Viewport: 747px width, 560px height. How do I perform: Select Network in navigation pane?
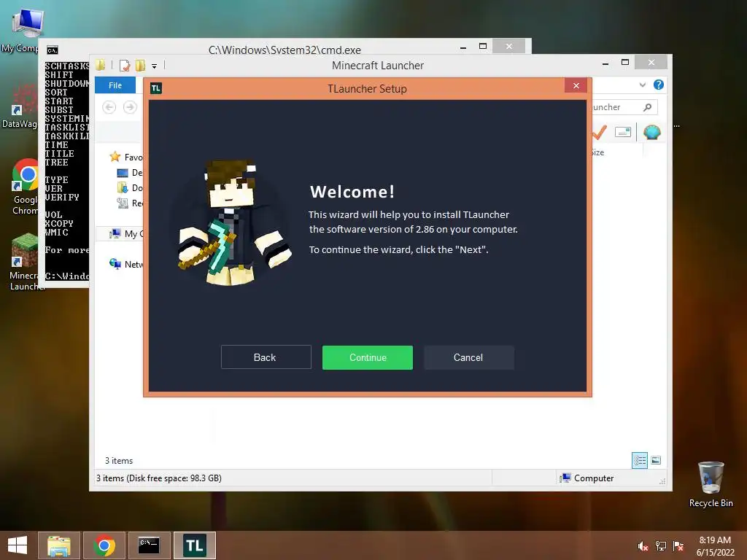[x=126, y=264]
